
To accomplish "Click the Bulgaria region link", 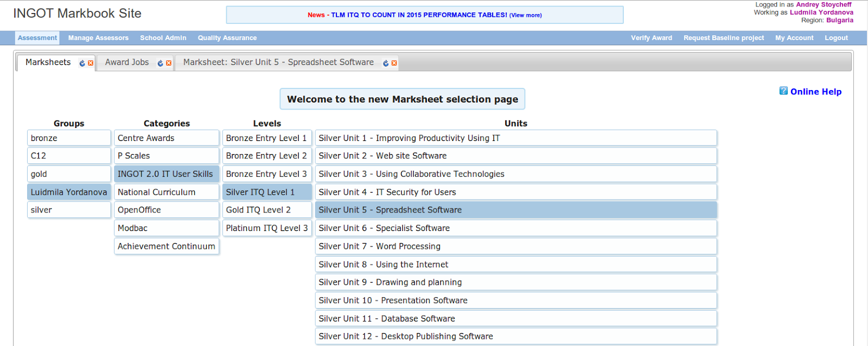I will click(x=840, y=20).
